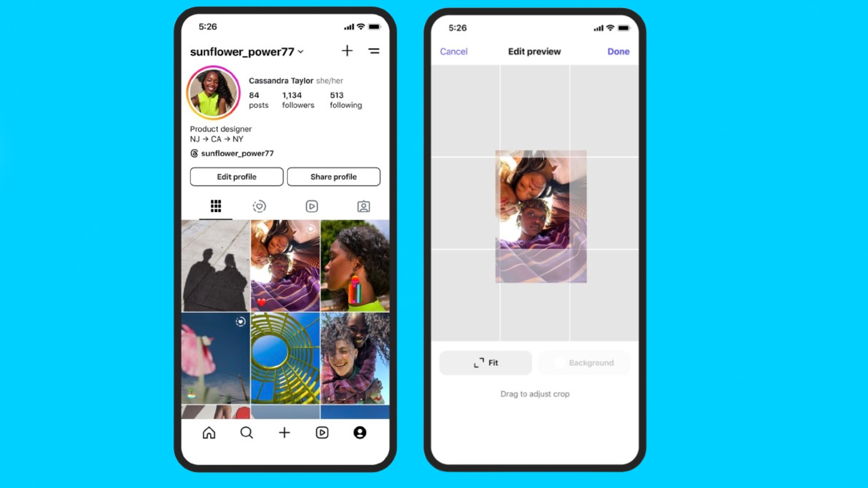Tap the three-line menu icon
This screenshot has height=488, width=868.
point(374,51)
